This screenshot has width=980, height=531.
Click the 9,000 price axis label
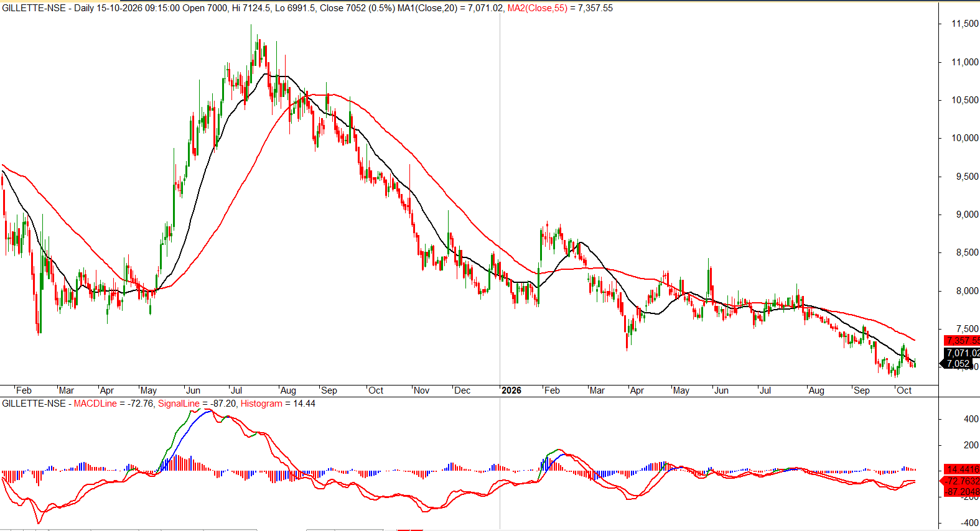968,215
